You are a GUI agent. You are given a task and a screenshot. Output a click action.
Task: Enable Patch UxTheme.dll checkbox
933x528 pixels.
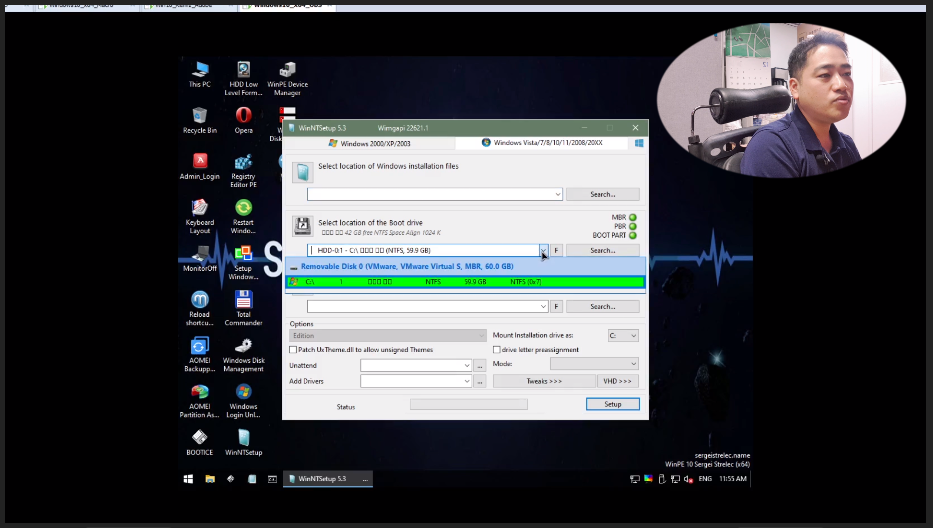pyautogui.click(x=293, y=350)
